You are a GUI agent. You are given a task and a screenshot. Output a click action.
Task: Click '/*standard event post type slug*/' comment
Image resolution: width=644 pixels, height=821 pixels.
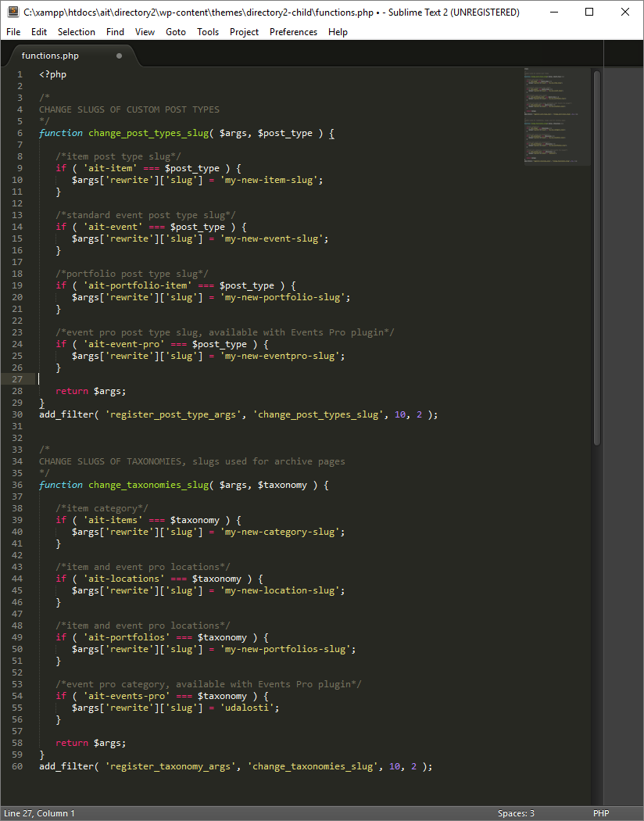point(146,215)
